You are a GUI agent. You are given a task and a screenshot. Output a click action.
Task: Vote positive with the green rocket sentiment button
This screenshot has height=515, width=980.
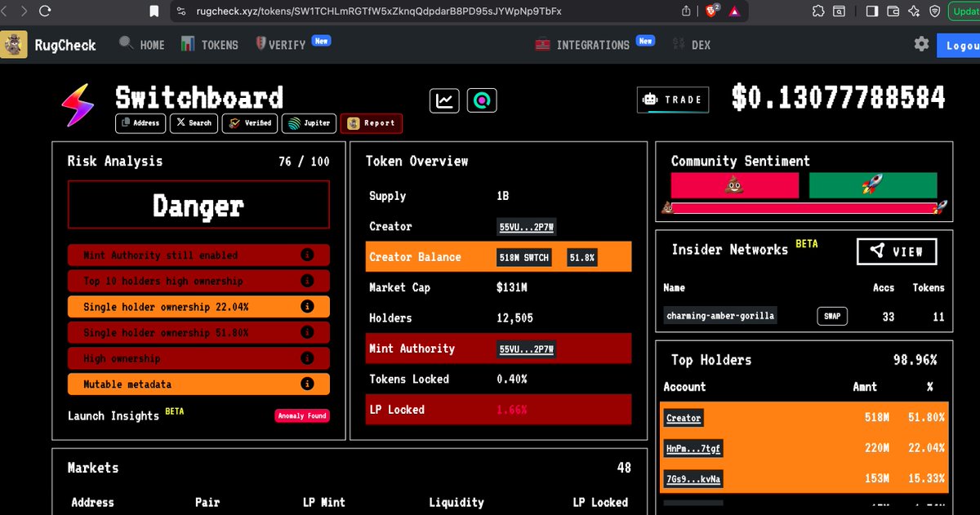(873, 185)
